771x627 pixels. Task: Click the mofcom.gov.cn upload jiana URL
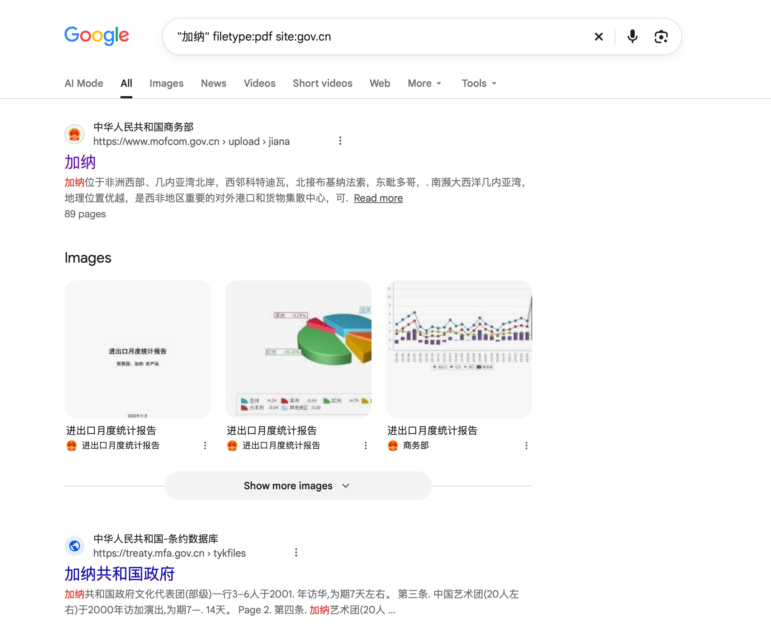(x=191, y=141)
